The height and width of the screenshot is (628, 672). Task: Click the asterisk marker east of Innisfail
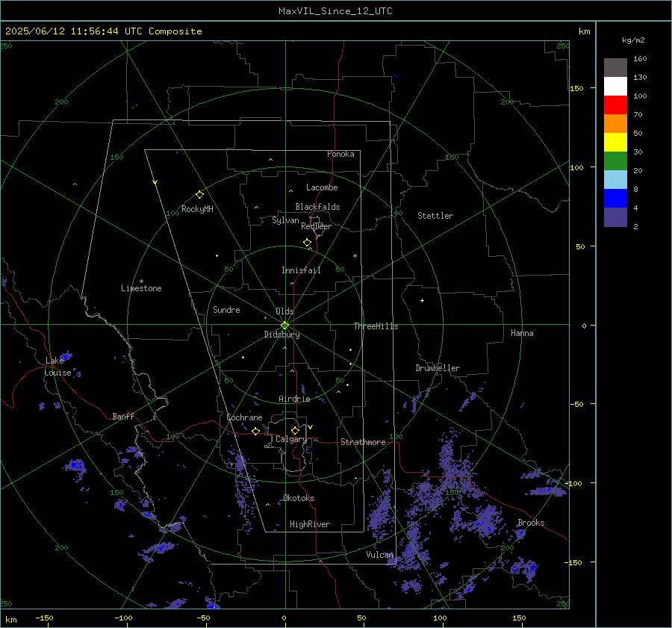[x=355, y=256]
